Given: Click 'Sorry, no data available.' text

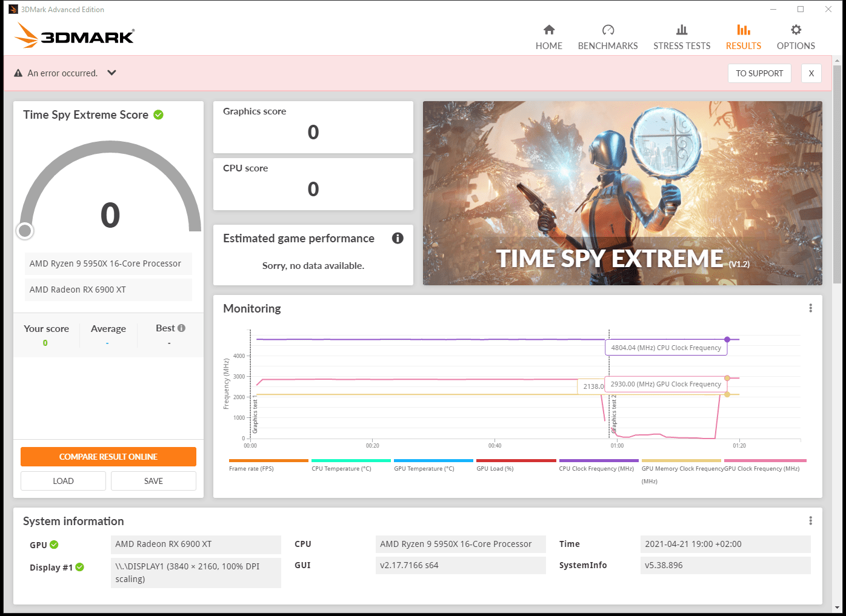Looking at the screenshot, I should pyautogui.click(x=313, y=266).
